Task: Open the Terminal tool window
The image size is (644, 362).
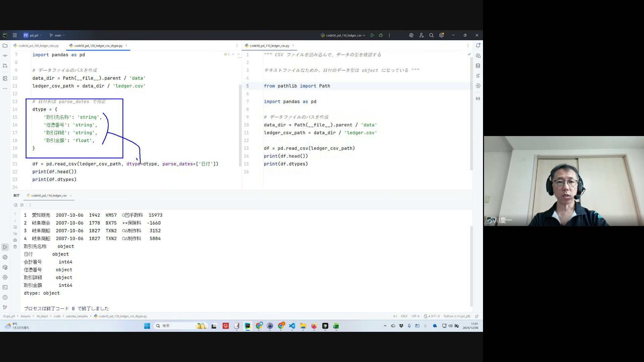Action: pyautogui.click(x=5, y=287)
